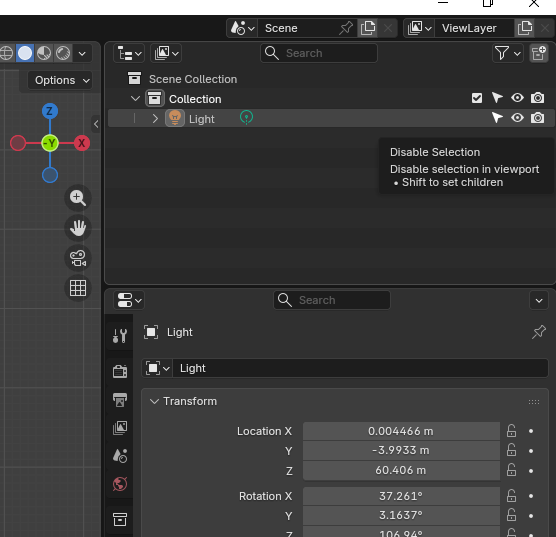556x537 pixels.
Task: Click Location X value field
Action: point(401,431)
